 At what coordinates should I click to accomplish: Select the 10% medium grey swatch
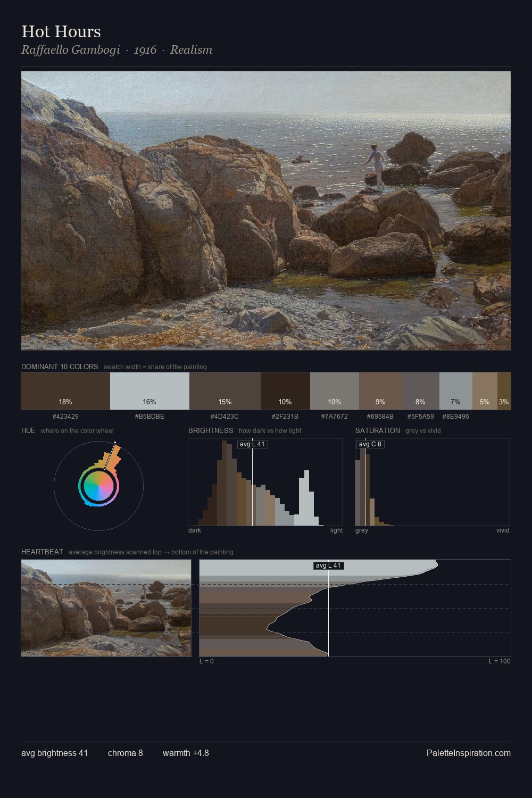click(x=335, y=391)
